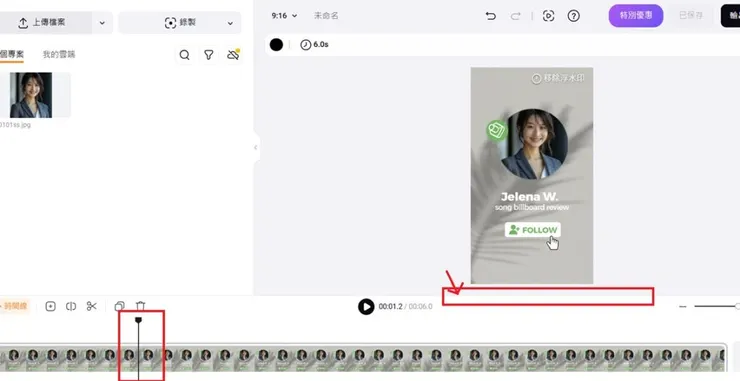Select the 個專案 project tab
The image size is (740, 381).
[x=12, y=54]
